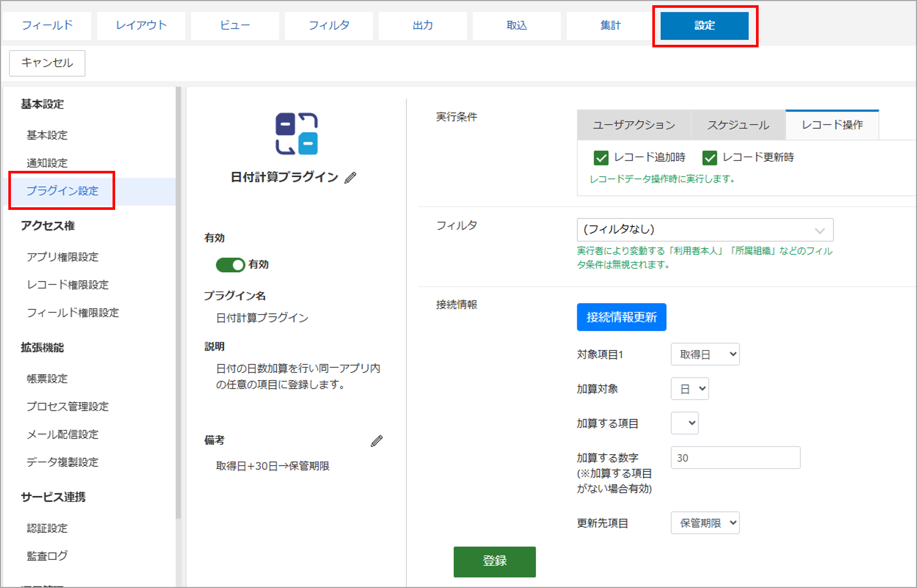Viewport: 917px width, 588px height.
Task: Click 加算する数字 input field with 30
Action: [735, 457]
